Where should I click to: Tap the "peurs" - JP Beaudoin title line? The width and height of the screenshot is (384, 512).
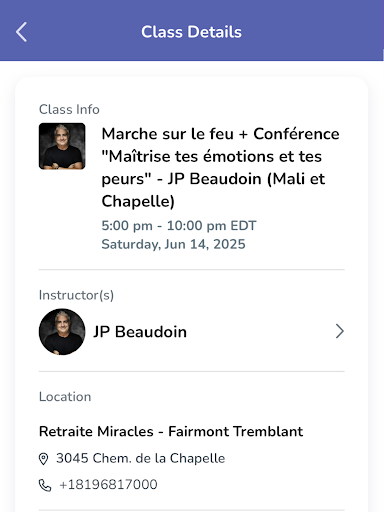(213, 179)
